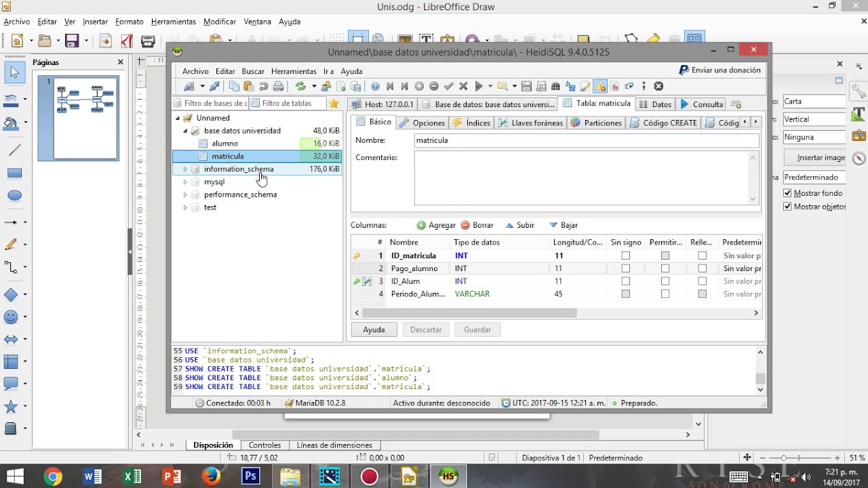This screenshot has width=868, height=488.
Task: Click Borrar to delete a column
Action: pos(477,225)
